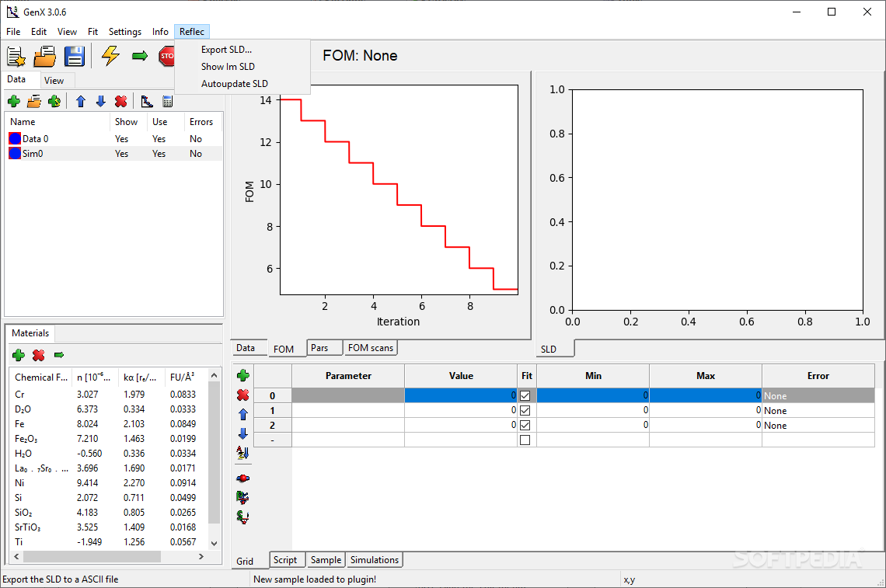Simulate the model with the large green arrow
The height and width of the screenshot is (588, 886).
tap(140, 55)
